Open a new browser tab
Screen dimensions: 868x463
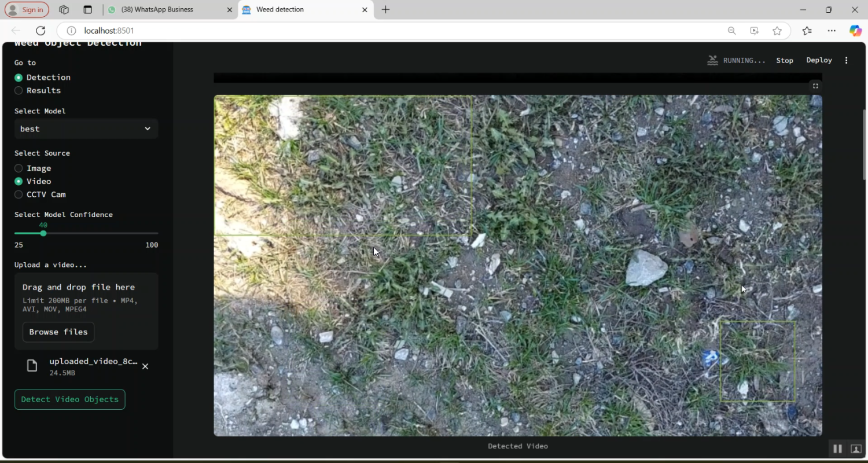[x=386, y=10]
